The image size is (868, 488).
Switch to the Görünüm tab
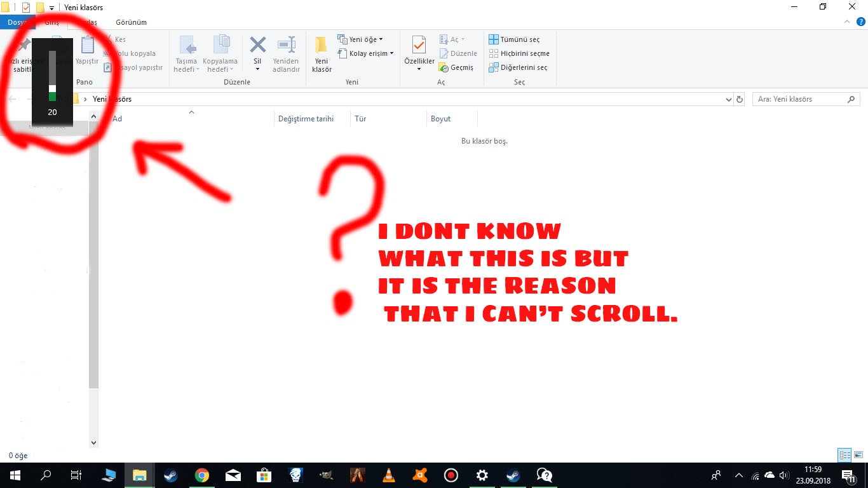[131, 22]
